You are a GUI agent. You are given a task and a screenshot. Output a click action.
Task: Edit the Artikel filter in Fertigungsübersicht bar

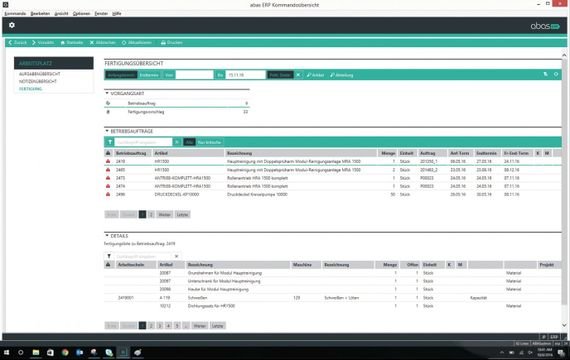click(x=315, y=75)
